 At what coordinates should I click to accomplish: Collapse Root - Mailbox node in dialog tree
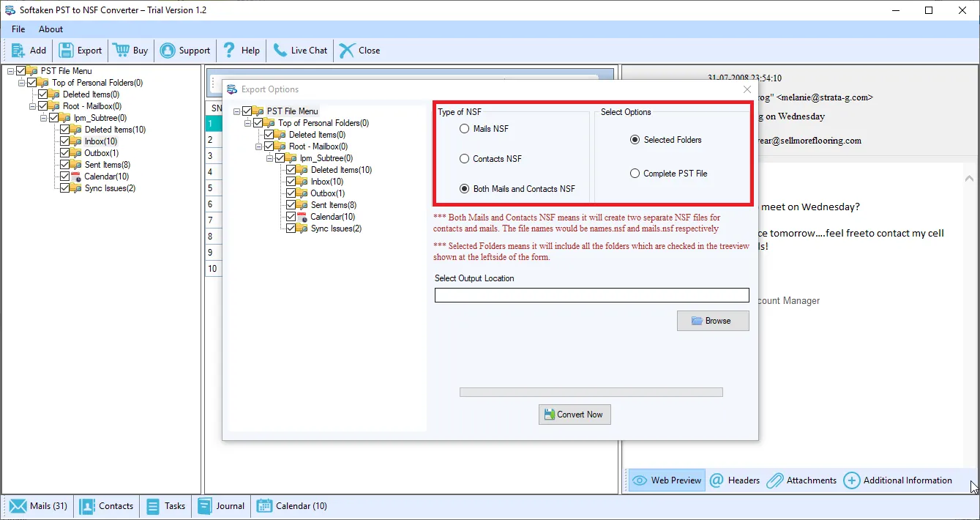pos(259,146)
